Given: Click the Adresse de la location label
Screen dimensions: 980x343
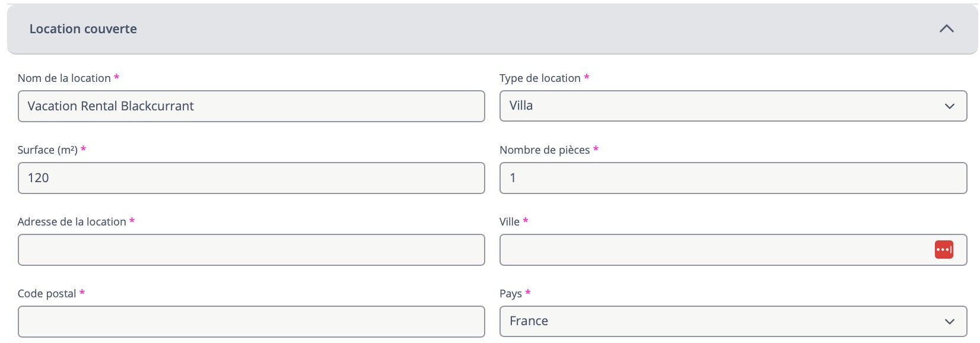Looking at the screenshot, I should click(72, 222).
